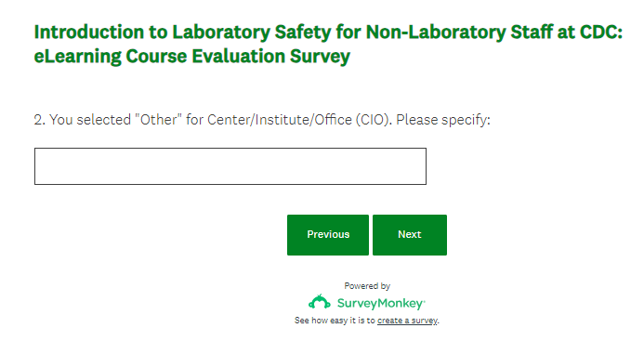Screen dimensions: 644x341
Task: Focus the "Please specify" text box
Action: 230,166
